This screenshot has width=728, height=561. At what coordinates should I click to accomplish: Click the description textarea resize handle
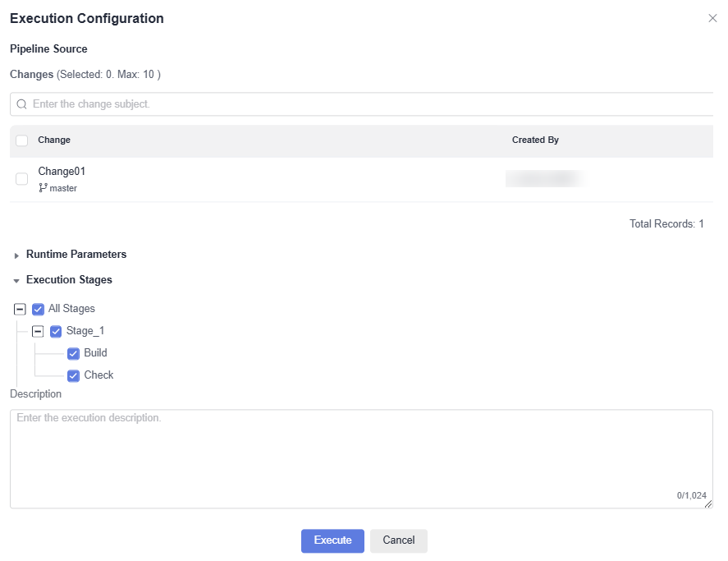tap(708, 504)
